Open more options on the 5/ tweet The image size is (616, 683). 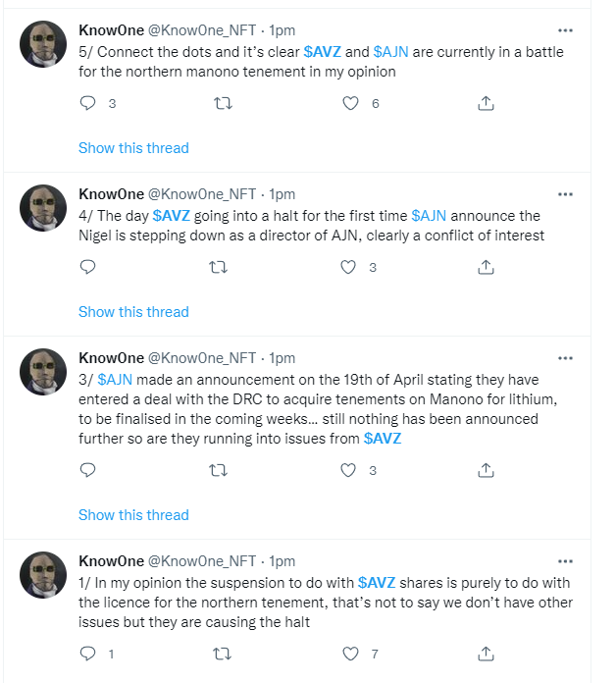[x=565, y=30]
